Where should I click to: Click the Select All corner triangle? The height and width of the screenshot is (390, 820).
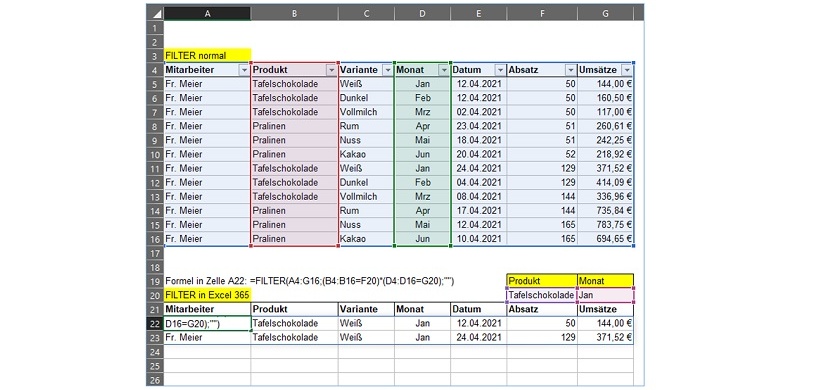(x=155, y=14)
